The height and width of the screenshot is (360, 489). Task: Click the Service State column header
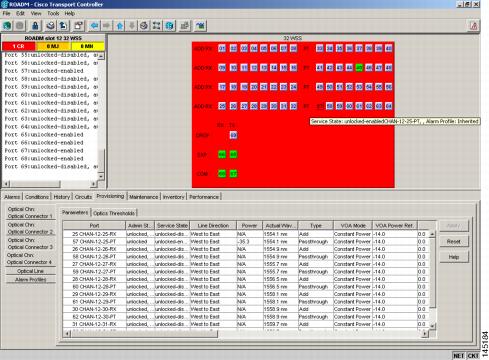click(172, 226)
